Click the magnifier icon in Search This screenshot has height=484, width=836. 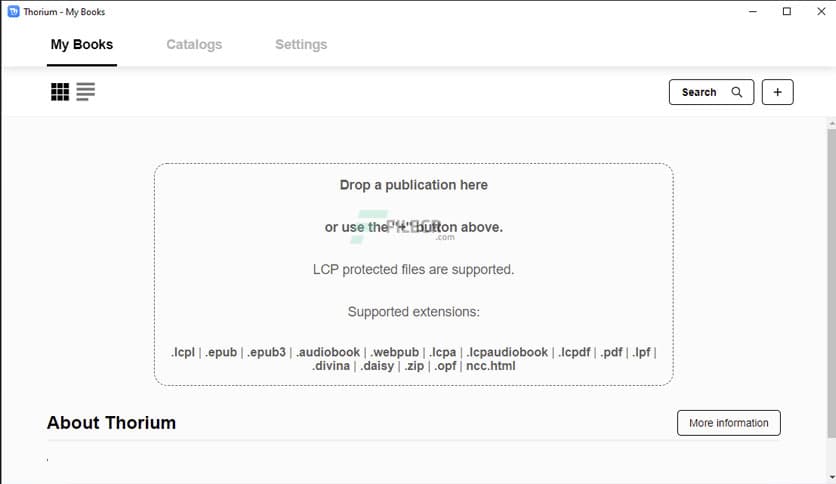pyautogui.click(x=737, y=92)
